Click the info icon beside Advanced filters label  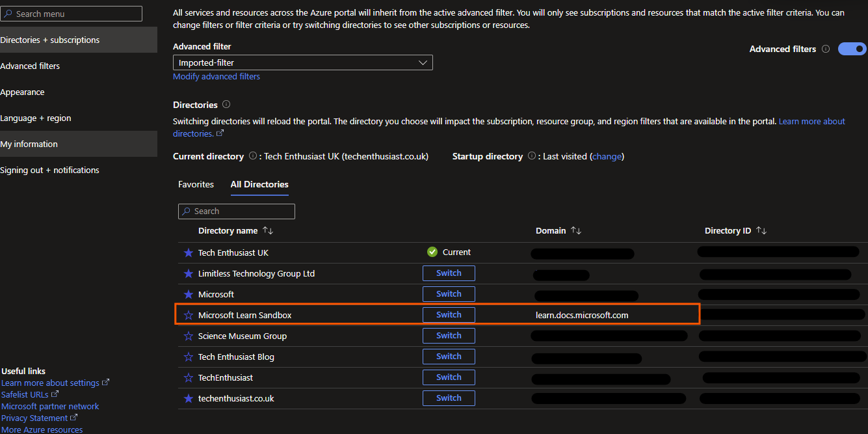tap(826, 49)
